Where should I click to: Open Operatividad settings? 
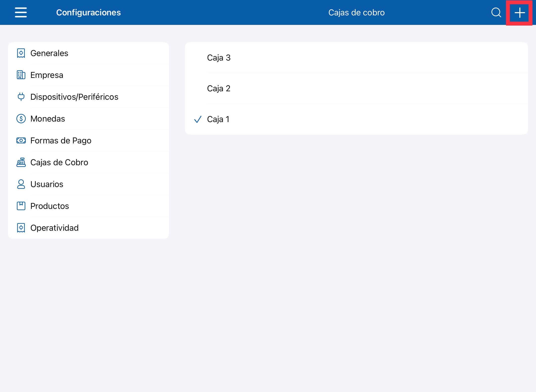point(89,228)
